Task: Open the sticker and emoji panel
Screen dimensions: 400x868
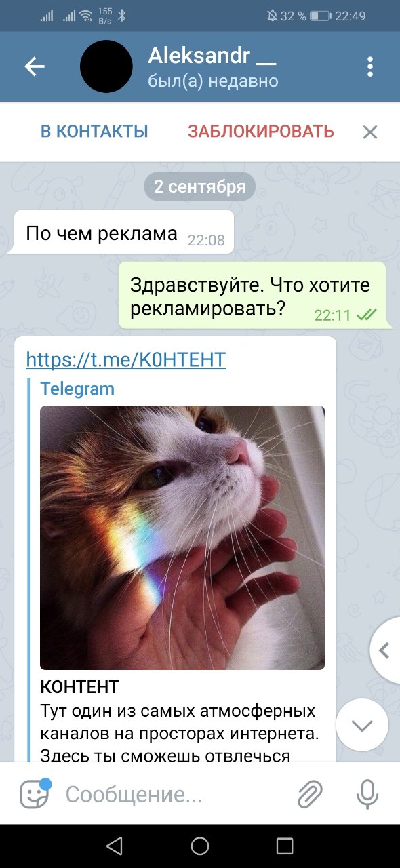Action: click(x=35, y=793)
